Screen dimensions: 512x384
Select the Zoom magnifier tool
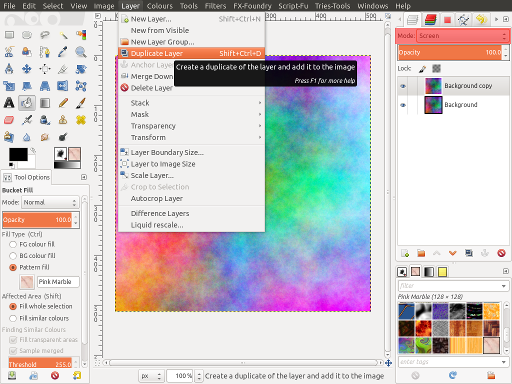tap(81, 52)
